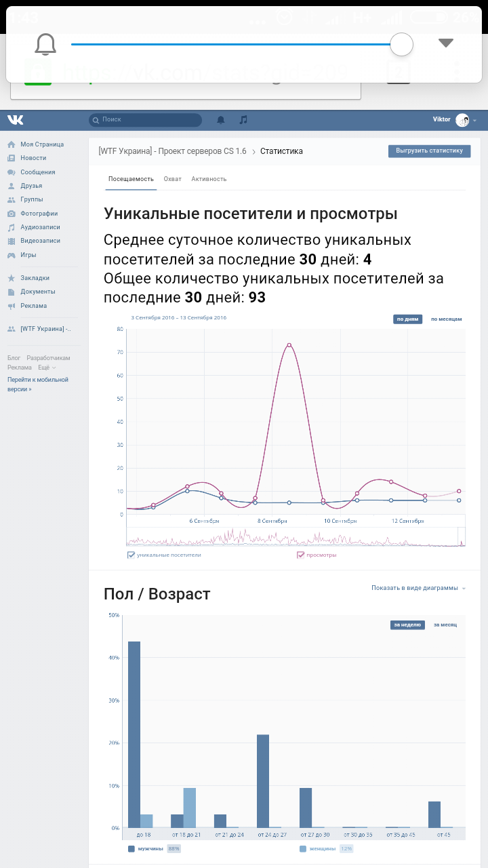Click audio icon beside Аудиозаписи
Image resolution: width=488 pixels, height=868 pixels.
[x=12, y=227]
